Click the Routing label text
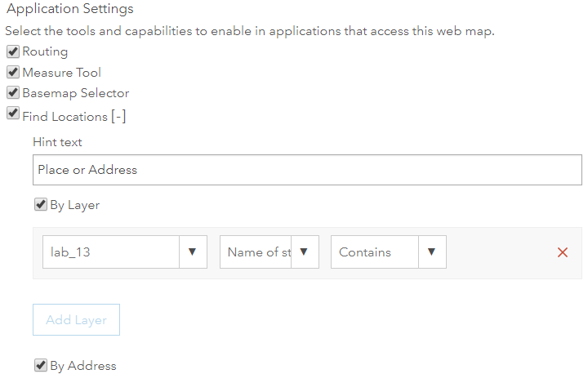This screenshot has width=588, height=383. 45,51
